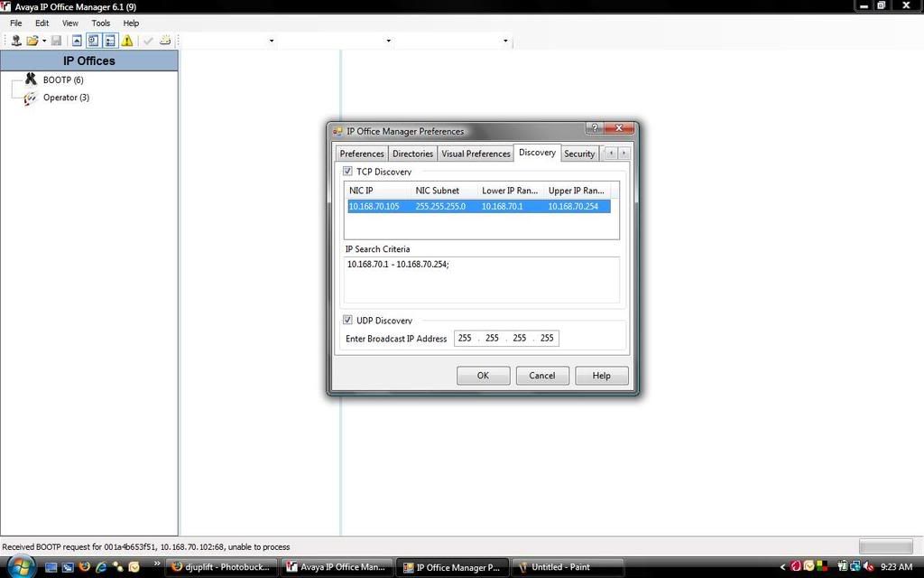Viewport: 924px width, 578px height.
Task: Click the Cancel button in Preferences dialog
Action: point(542,375)
